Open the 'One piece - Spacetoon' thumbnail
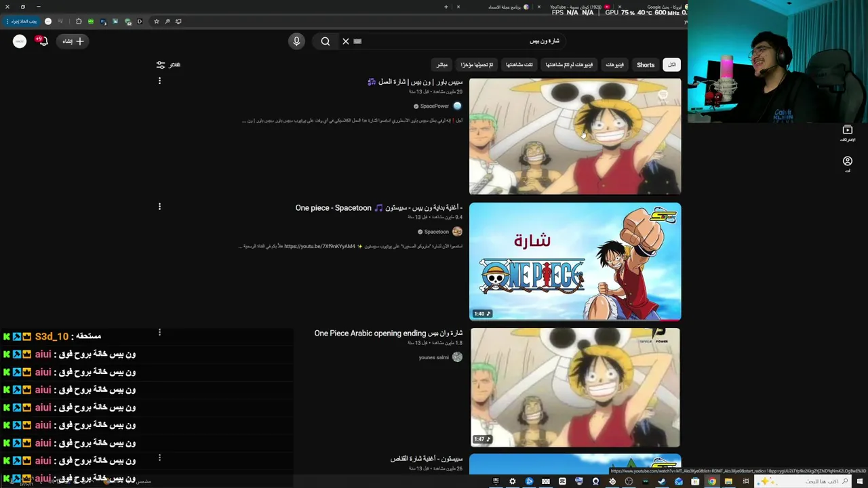 coord(575,262)
